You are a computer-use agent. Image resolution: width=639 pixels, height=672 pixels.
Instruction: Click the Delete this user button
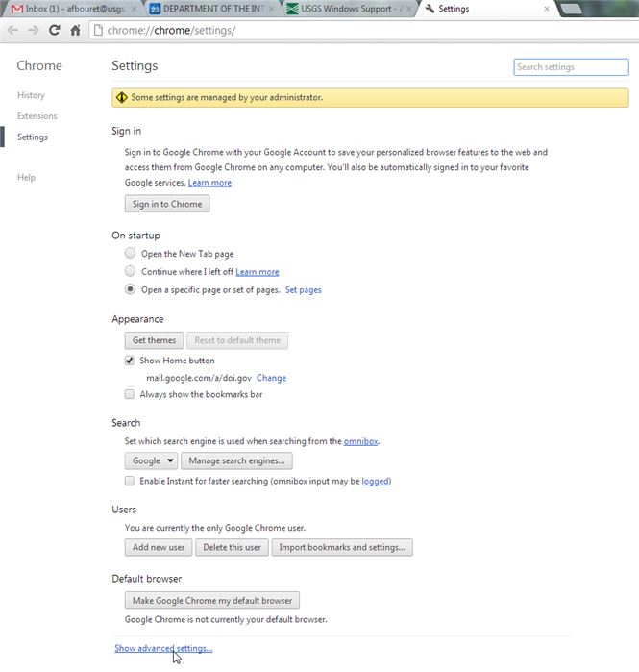point(233,547)
